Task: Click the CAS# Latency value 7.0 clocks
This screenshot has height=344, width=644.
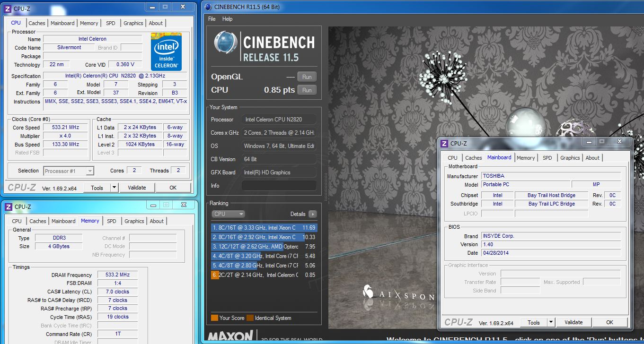Action: point(117,292)
